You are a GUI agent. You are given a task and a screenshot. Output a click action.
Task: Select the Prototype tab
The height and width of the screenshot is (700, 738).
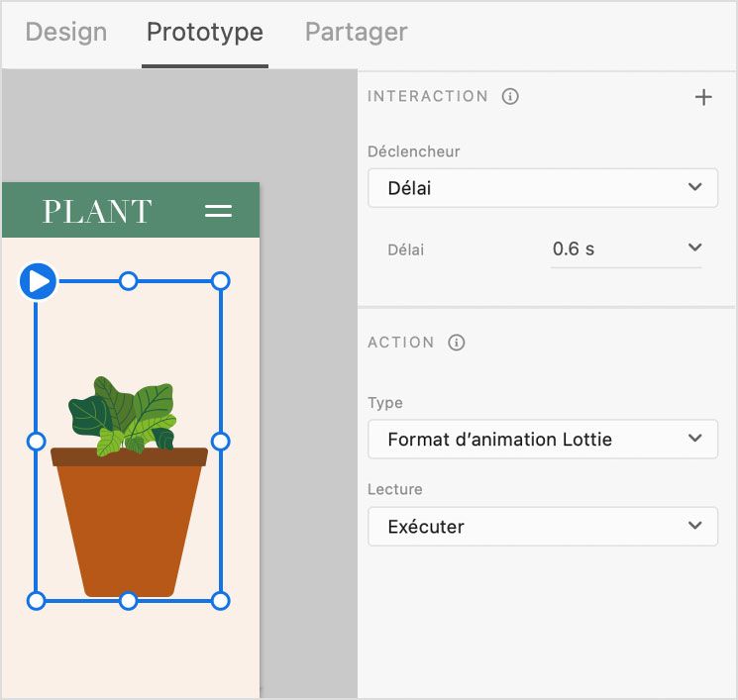205,32
